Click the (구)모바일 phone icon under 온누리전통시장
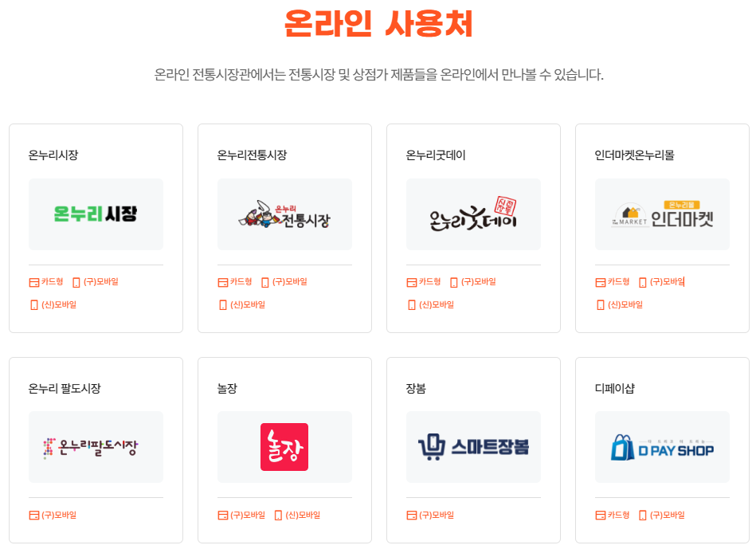The height and width of the screenshot is (549, 756). tap(265, 283)
